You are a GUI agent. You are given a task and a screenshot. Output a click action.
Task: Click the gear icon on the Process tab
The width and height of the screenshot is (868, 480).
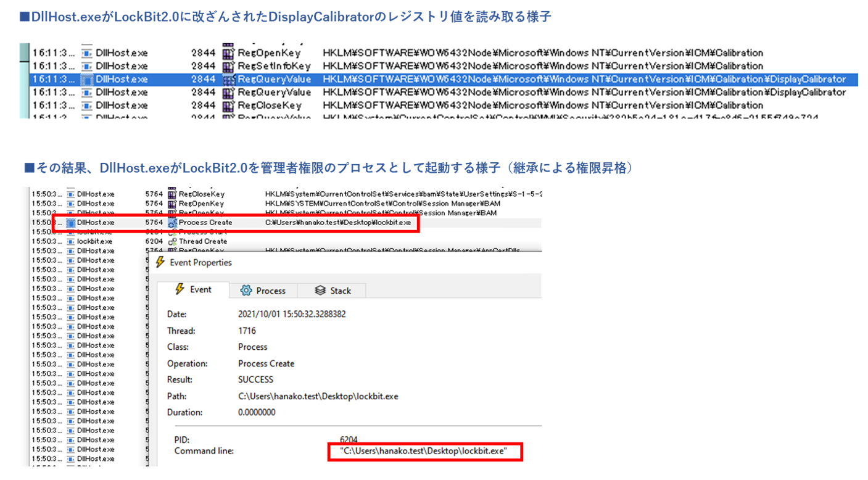(x=246, y=291)
